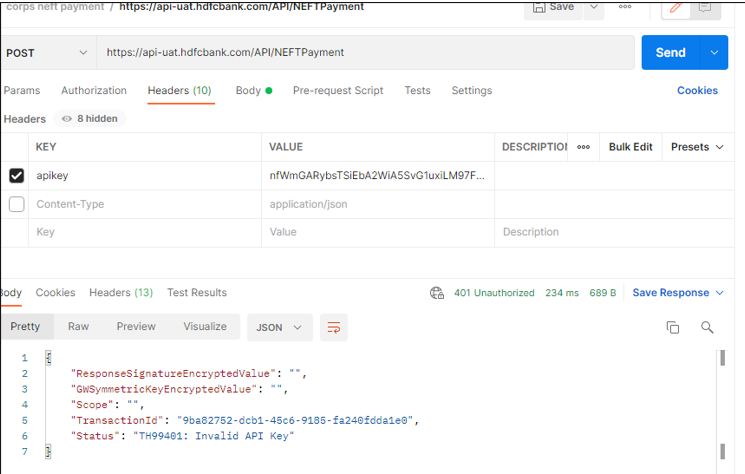Open the header table column options icon
This screenshot has width=745, height=474.
click(583, 147)
